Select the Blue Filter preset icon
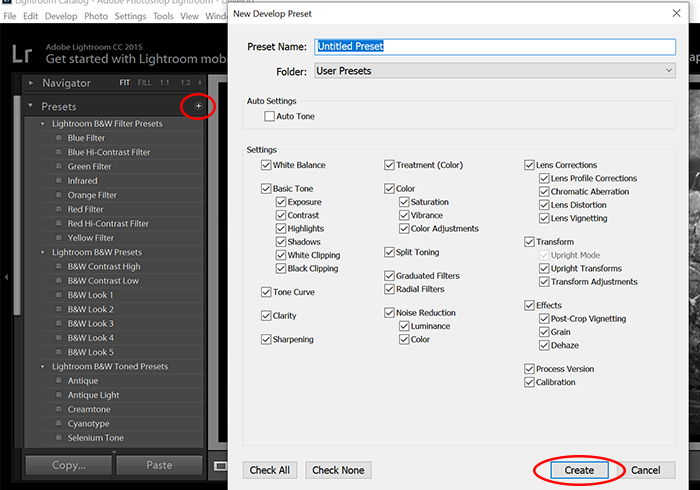Viewport: 700px width, 490px height. coord(58,138)
